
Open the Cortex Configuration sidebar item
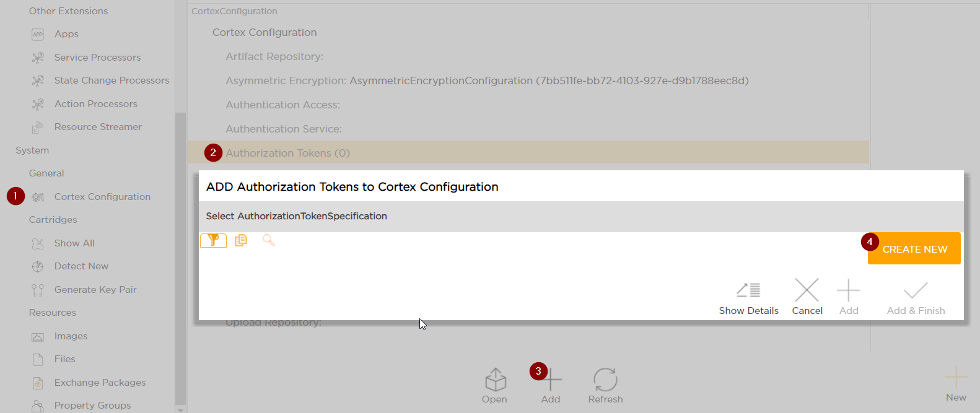[102, 197]
